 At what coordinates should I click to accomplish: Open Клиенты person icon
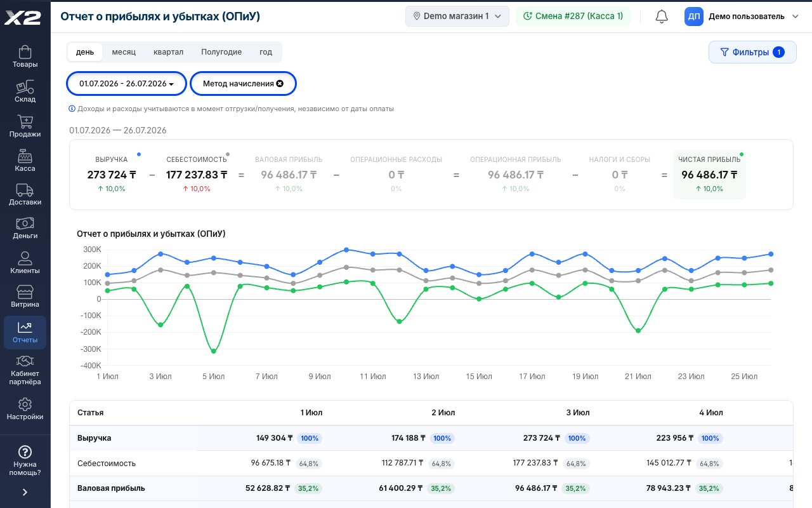coord(25,263)
